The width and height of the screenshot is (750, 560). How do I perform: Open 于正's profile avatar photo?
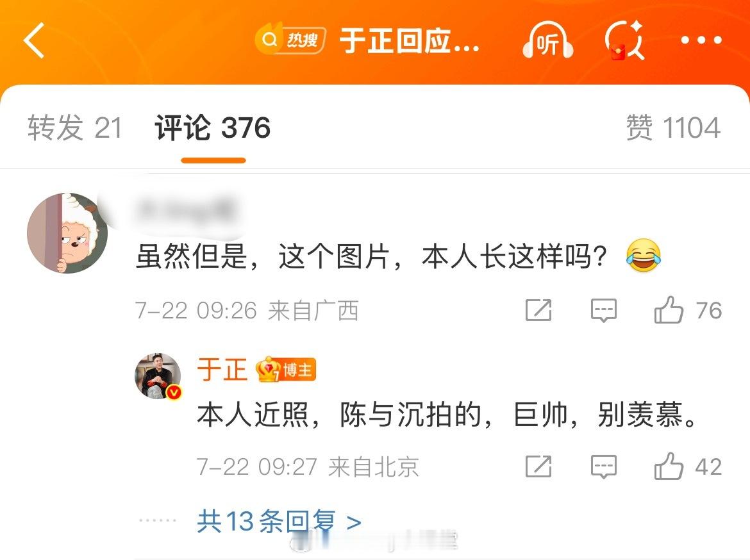point(158,376)
